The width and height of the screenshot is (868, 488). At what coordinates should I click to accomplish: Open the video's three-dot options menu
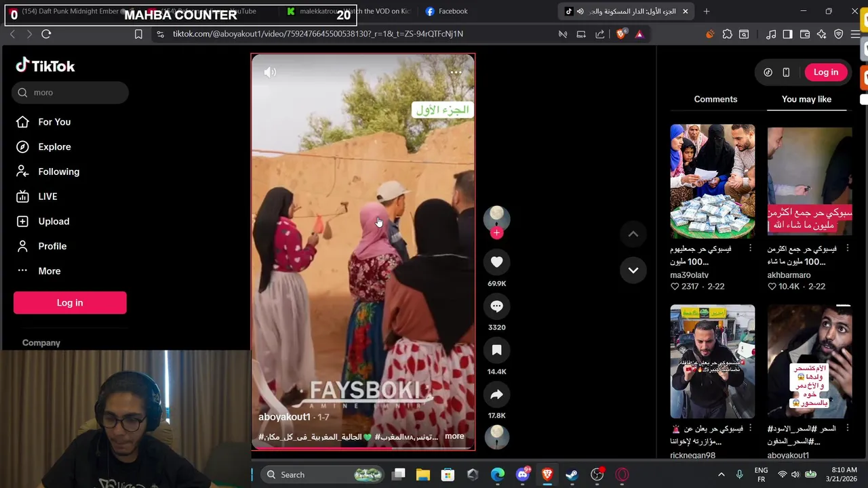pos(456,72)
